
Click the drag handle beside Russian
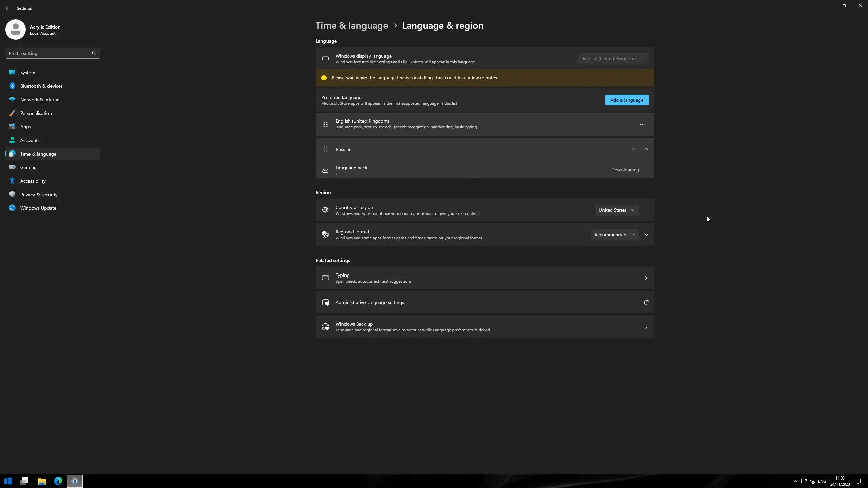tap(325, 149)
